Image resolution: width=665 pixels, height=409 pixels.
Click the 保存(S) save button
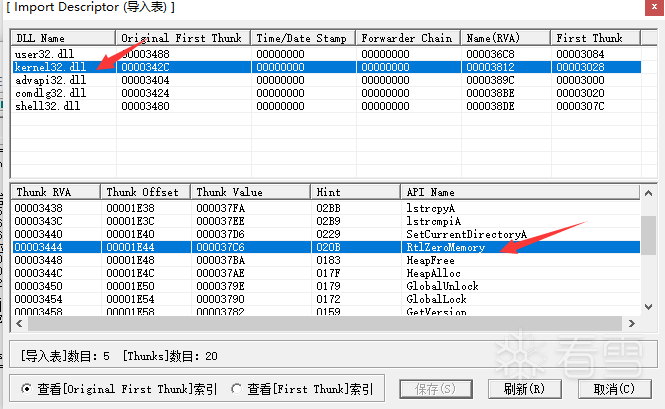pyautogui.click(x=436, y=389)
